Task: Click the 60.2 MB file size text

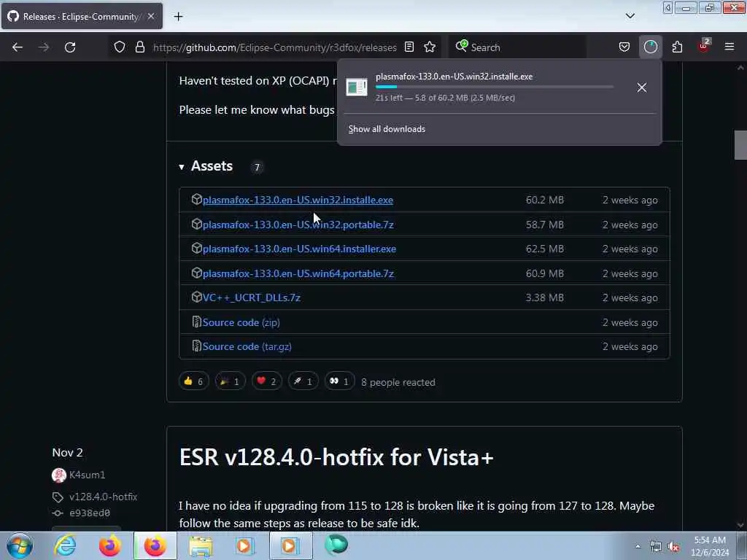Action: [544, 200]
